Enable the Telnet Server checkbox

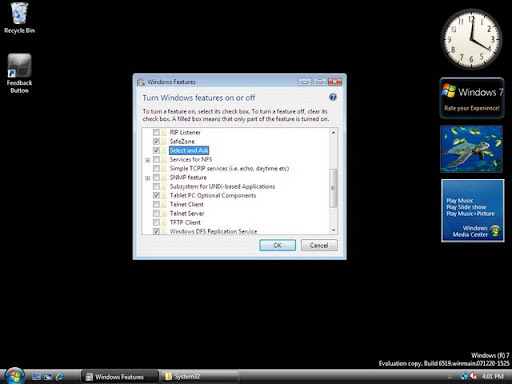click(x=156, y=213)
